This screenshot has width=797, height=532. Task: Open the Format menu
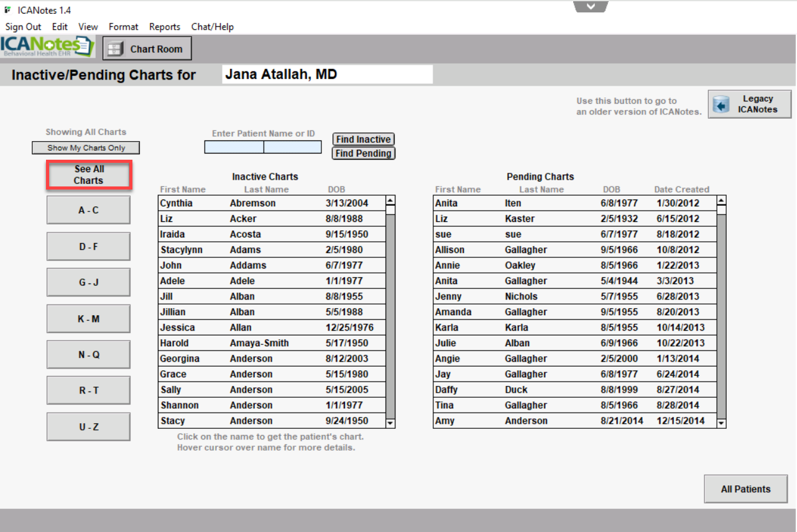click(x=124, y=27)
